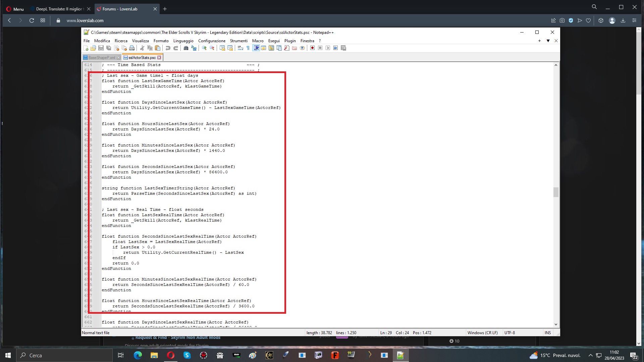This screenshot has width=644, height=362.
Task: Toggle word wrap in the editor
Action: tap(241, 48)
